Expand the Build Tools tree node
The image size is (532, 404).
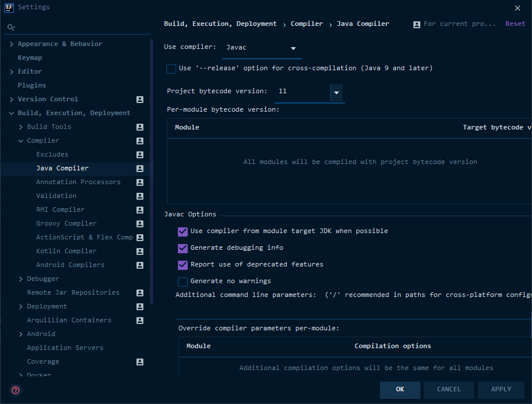point(21,127)
